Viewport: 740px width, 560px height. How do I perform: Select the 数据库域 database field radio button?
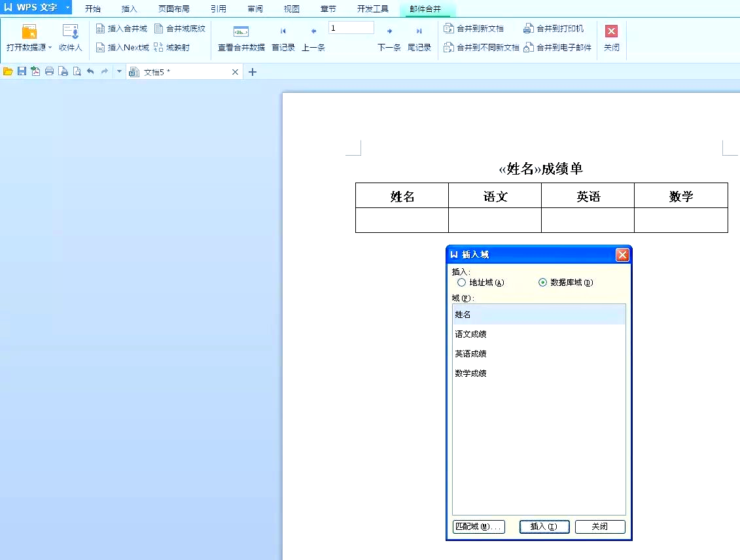pyautogui.click(x=543, y=282)
